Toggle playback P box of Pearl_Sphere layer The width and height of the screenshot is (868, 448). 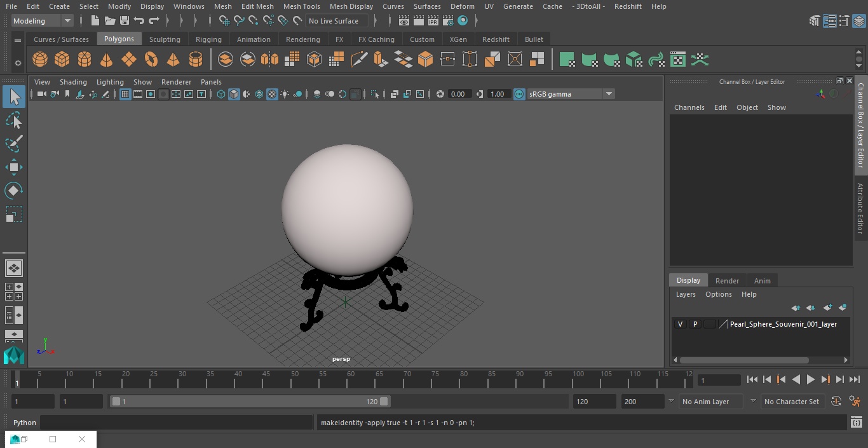point(695,324)
